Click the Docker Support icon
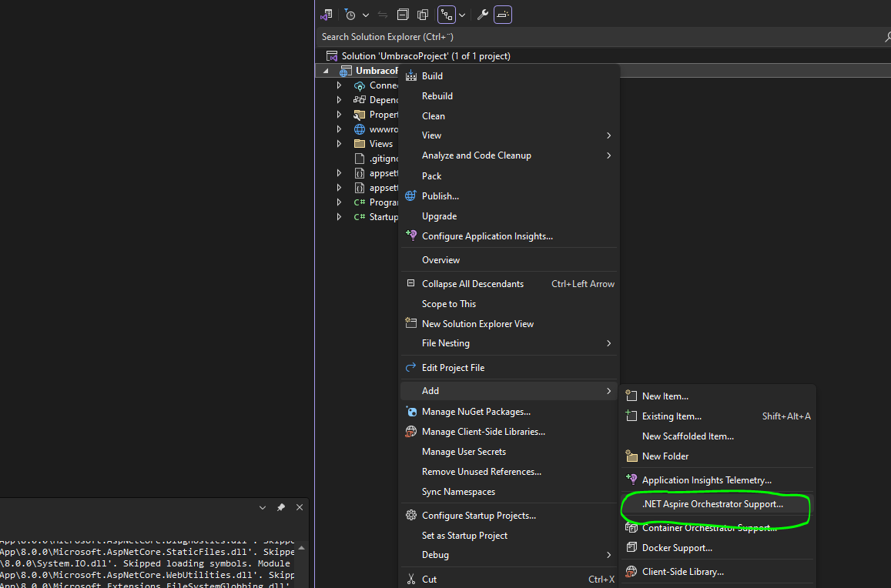The height and width of the screenshot is (588, 891). pyautogui.click(x=631, y=548)
